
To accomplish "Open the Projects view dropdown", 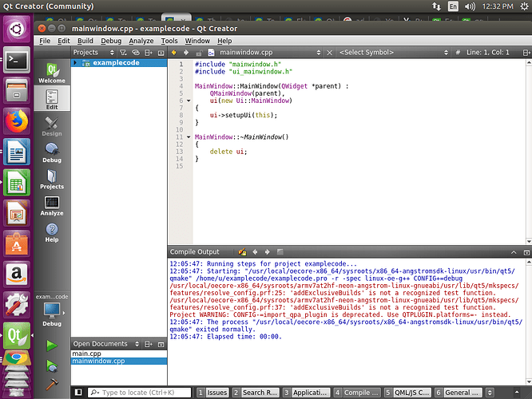I will (x=93, y=53).
